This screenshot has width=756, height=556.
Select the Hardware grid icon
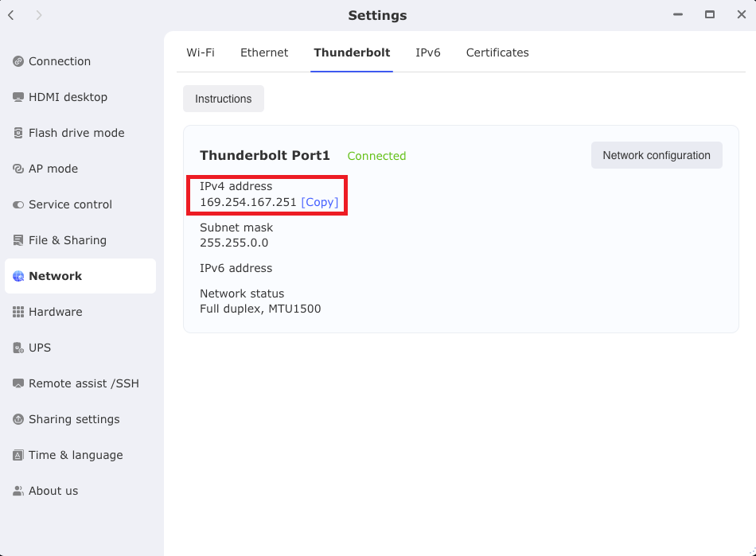pyautogui.click(x=18, y=312)
